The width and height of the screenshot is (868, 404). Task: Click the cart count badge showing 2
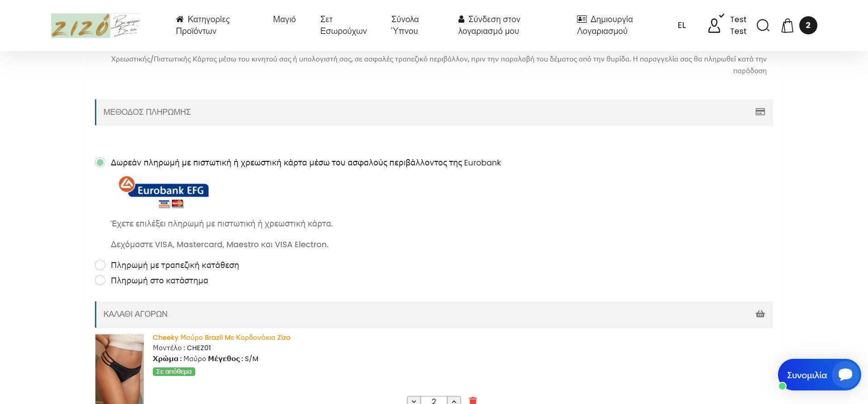click(x=808, y=25)
